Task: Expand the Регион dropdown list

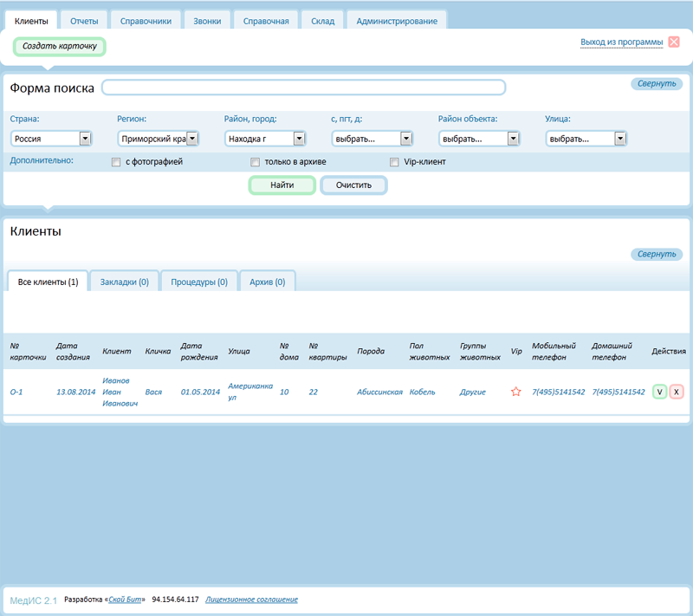Action: pyautogui.click(x=158, y=138)
